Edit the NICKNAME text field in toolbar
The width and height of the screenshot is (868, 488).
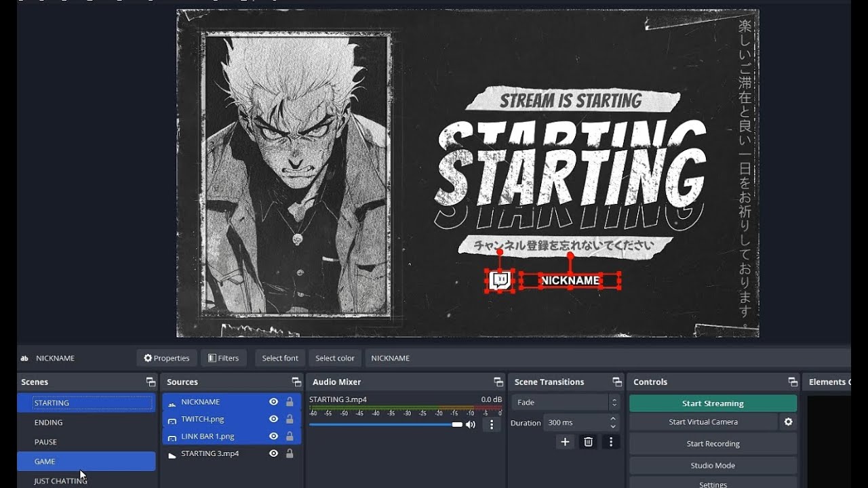click(608, 358)
